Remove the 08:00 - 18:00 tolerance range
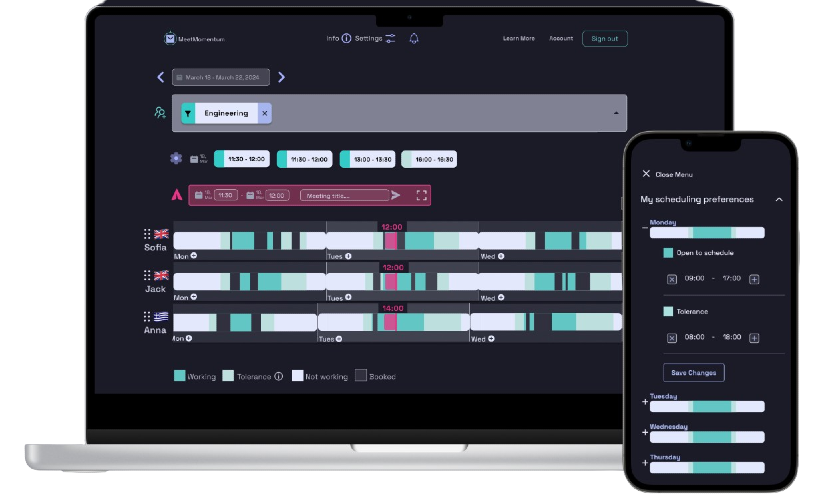Image resolution: width=816 pixels, height=500 pixels. (672, 338)
